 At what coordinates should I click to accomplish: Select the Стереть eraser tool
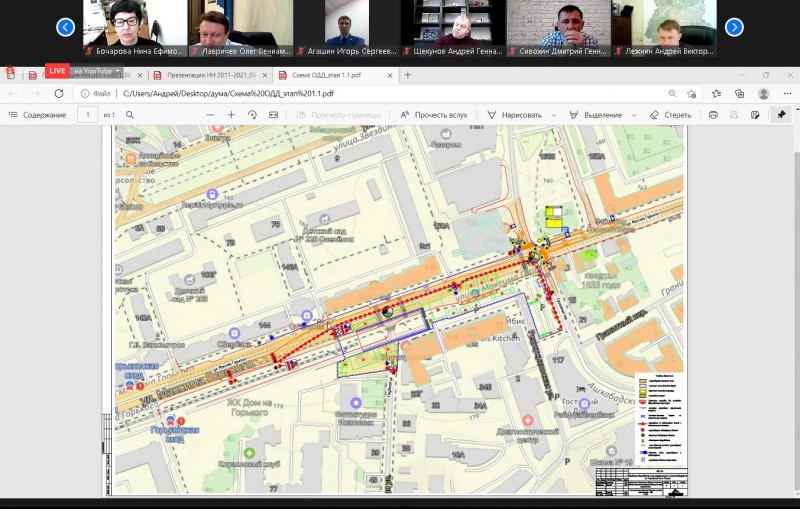[670, 115]
